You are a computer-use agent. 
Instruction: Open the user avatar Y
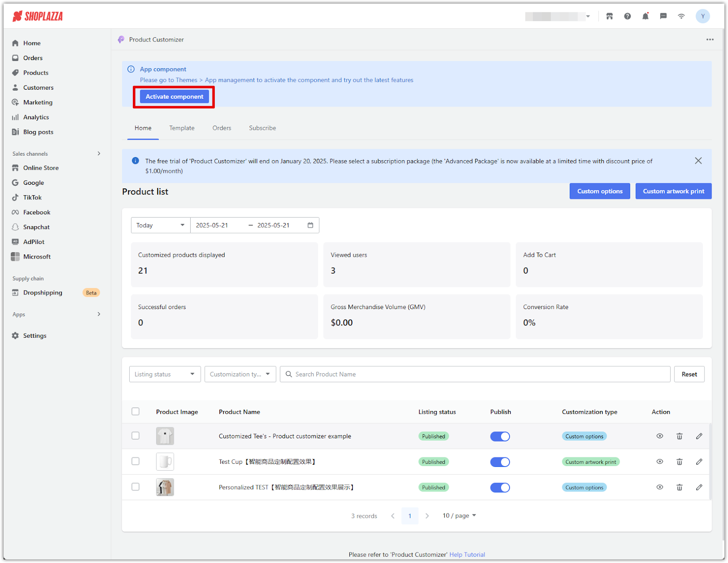703,16
